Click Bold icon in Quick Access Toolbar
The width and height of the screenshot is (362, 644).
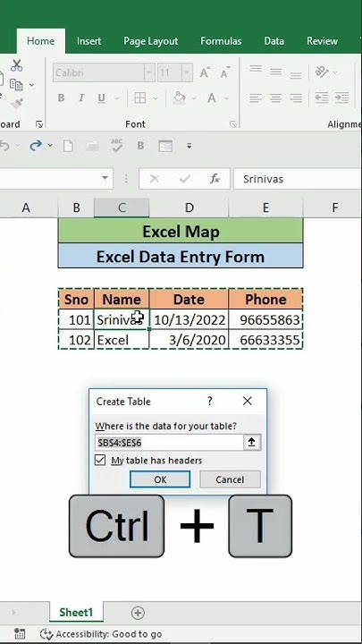(x=141, y=146)
